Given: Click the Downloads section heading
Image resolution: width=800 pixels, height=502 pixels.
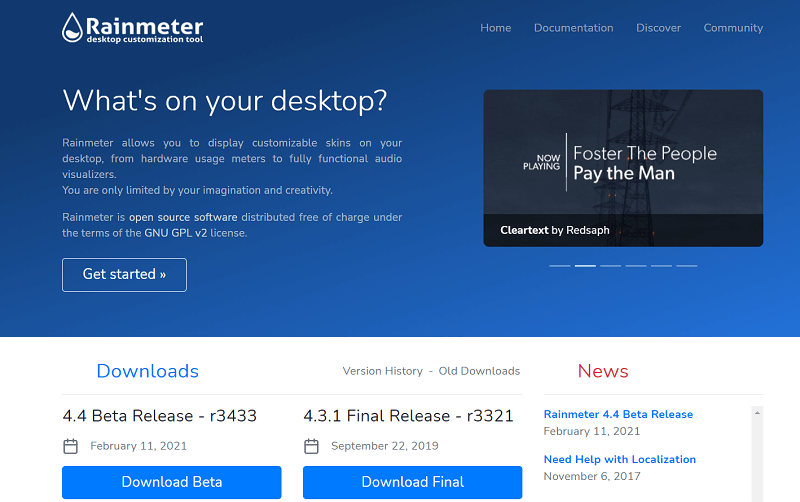Looking at the screenshot, I should click(x=147, y=371).
